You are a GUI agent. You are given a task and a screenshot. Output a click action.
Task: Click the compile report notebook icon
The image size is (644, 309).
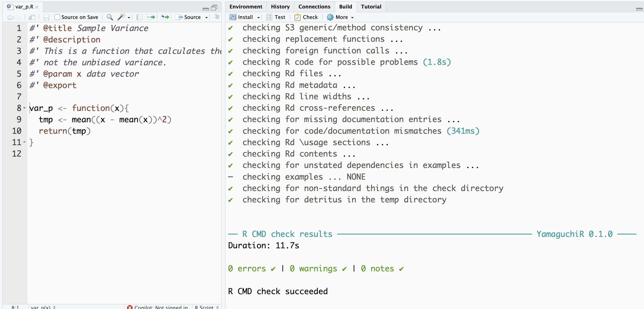coord(139,17)
